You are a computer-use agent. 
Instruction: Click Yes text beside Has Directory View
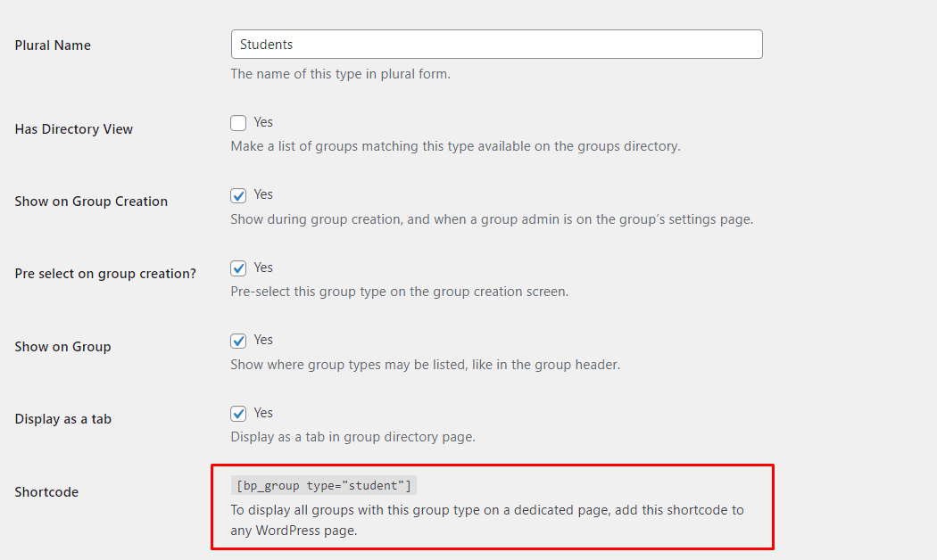click(x=263, y=122)
